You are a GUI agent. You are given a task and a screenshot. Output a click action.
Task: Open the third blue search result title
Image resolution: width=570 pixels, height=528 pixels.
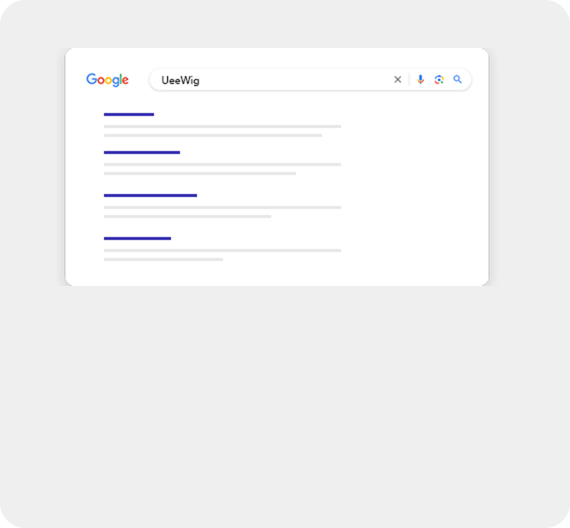pos(150,196)
